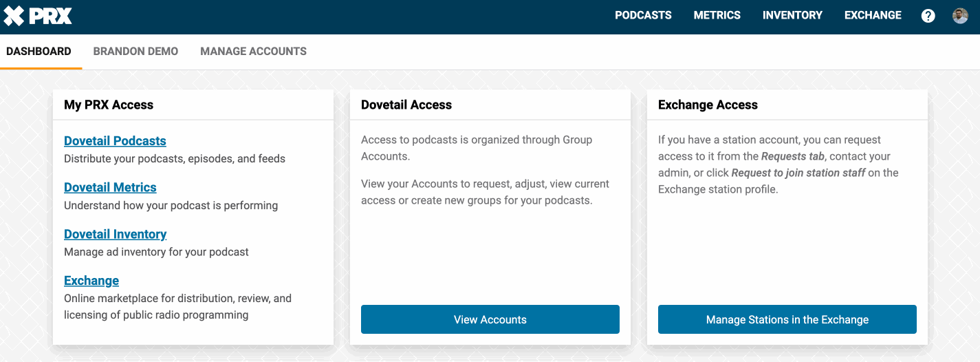Click the Exchange Access card heading

point(708,105)
